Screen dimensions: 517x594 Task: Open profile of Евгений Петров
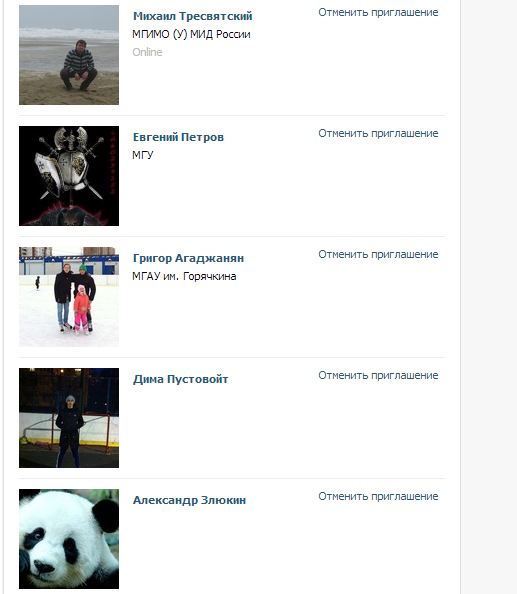coord(178,137)
